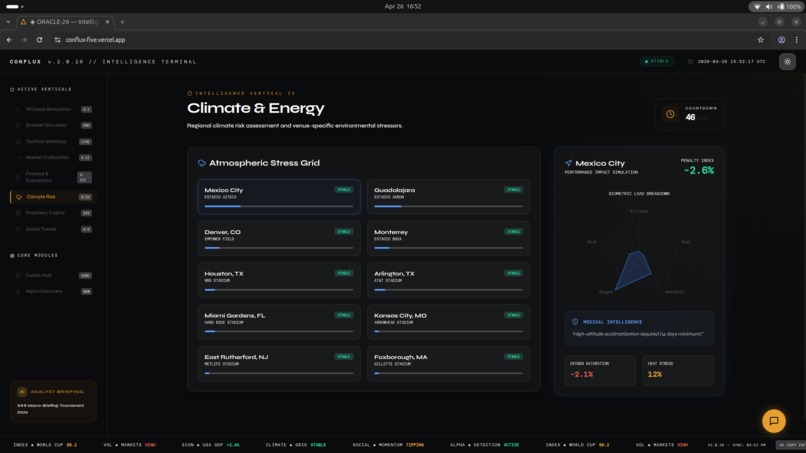The height and width of the screenshot is (453, 806).
Task: Open the Analyst Briefing card
Action: pos(53,402)
